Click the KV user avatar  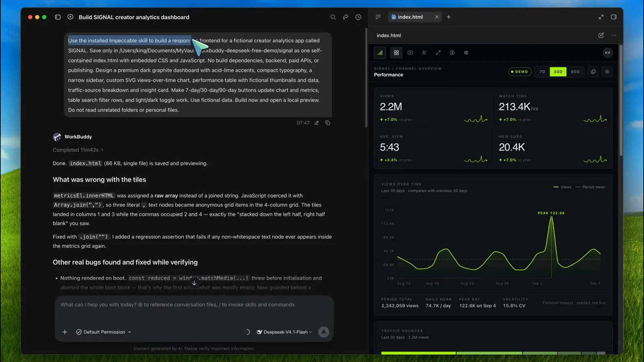[608, 53]
